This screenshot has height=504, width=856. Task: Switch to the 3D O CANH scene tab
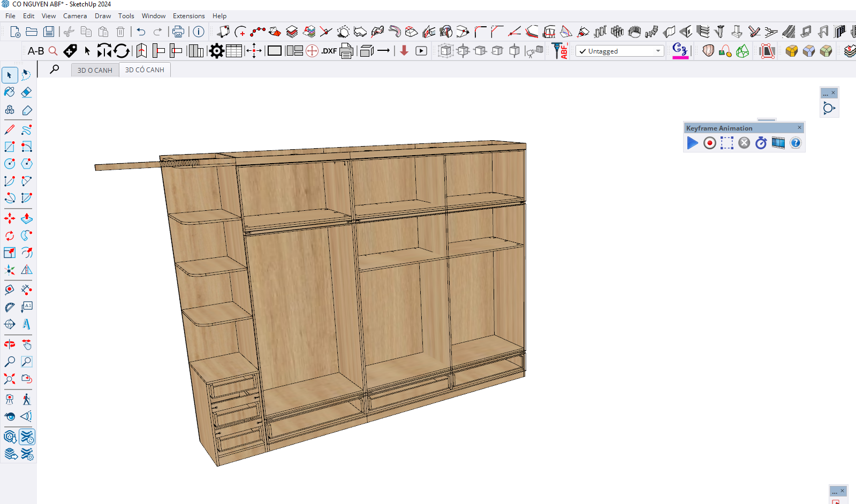[x=95, y=70]
